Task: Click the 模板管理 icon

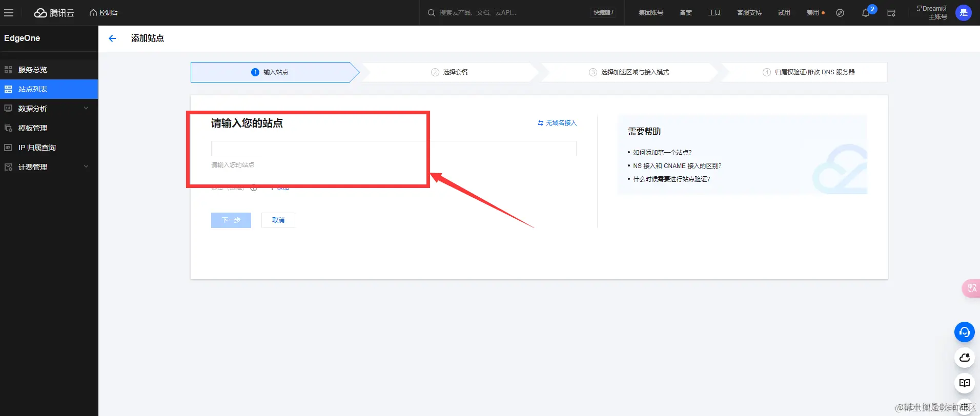Action: click(x=8, y=128)
